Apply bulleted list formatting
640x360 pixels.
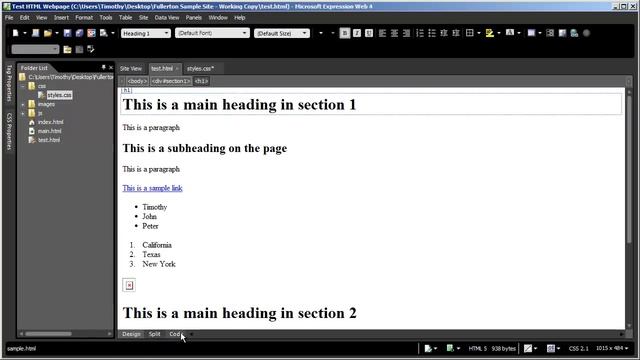432,33
